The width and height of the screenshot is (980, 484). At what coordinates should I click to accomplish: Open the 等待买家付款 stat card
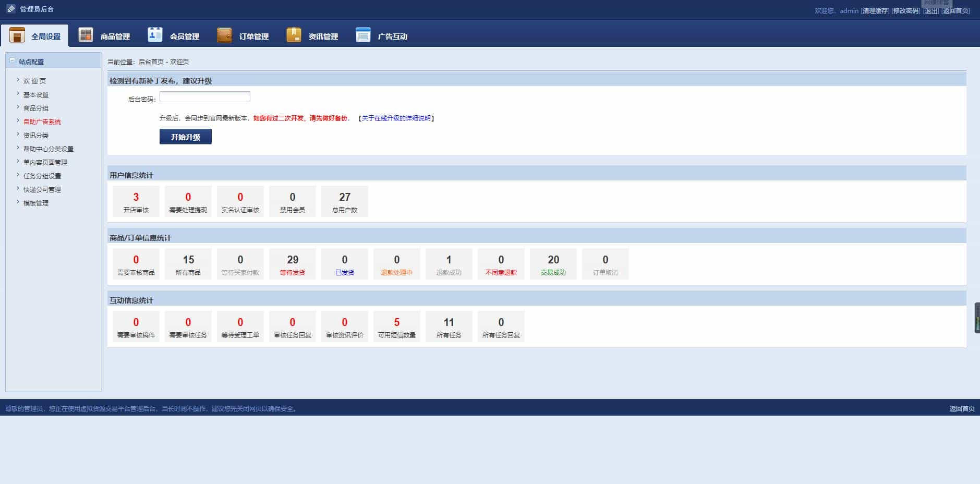click(x=240, y=264)
